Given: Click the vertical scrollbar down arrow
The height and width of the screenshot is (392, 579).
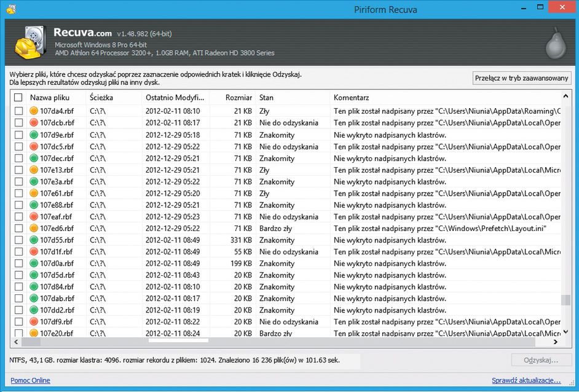Looking at the screenshot, I should [565, 332].
